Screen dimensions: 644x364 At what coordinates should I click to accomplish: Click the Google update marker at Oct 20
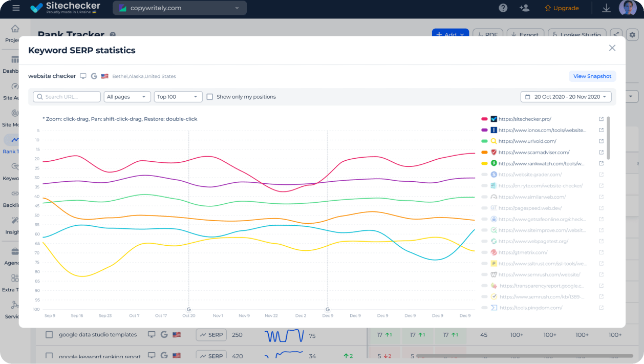pos(189,309)
